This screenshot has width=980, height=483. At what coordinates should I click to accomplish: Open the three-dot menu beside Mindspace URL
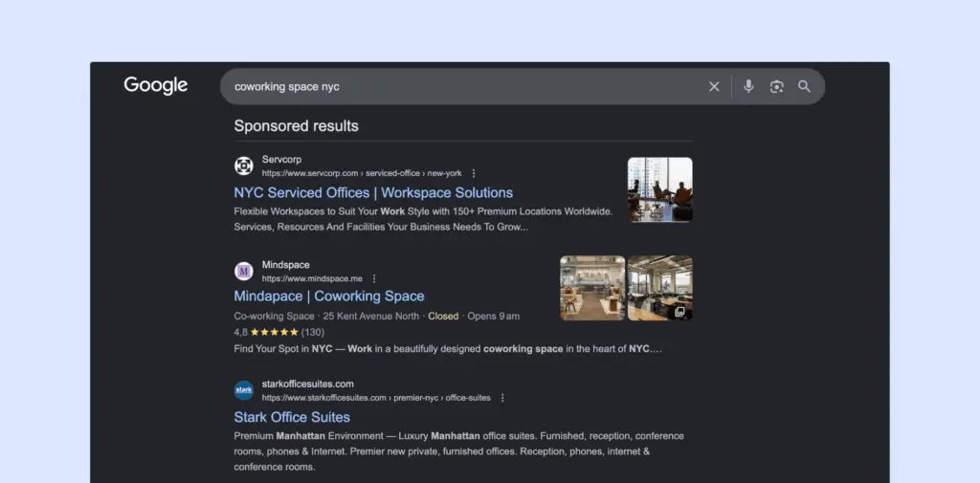click(374, 278)
